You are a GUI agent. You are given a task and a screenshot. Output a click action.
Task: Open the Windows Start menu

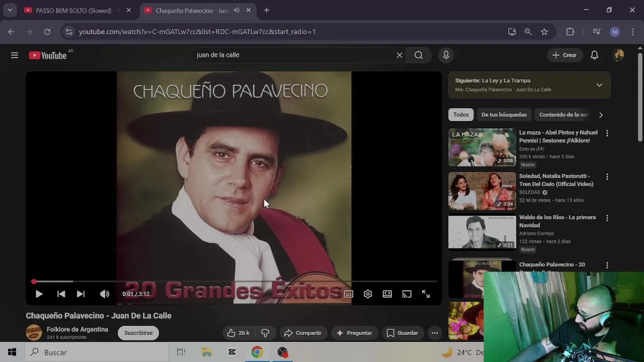[x=12, y=352]
